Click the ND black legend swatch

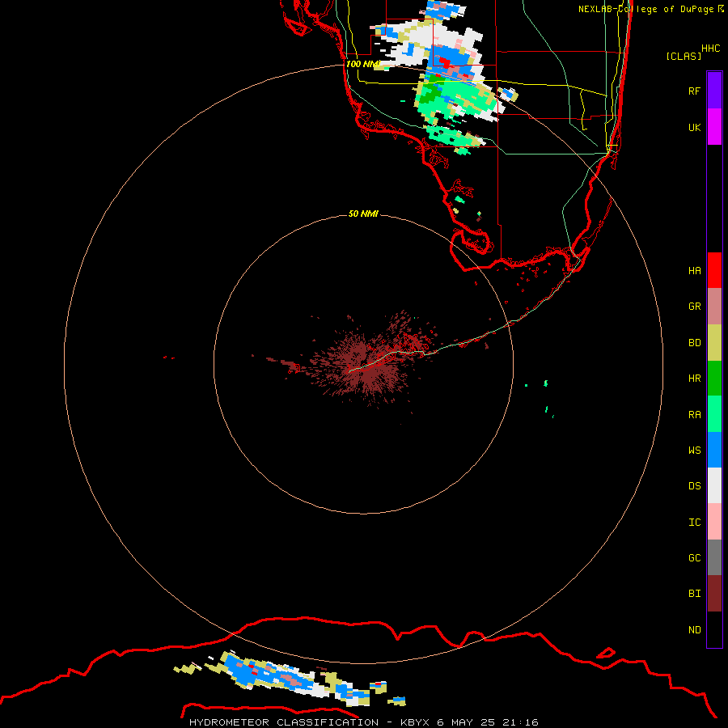[x=714, y=629]
